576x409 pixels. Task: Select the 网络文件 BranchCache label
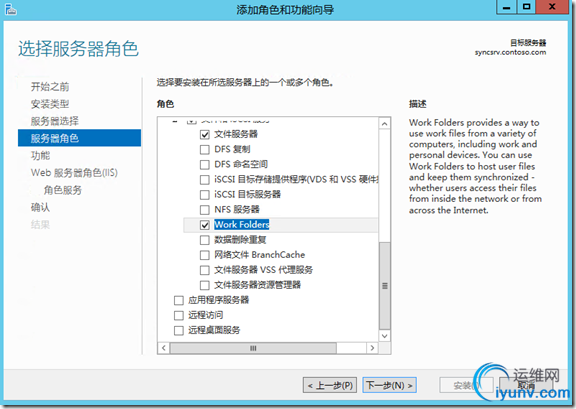click(x=260, y=255)
